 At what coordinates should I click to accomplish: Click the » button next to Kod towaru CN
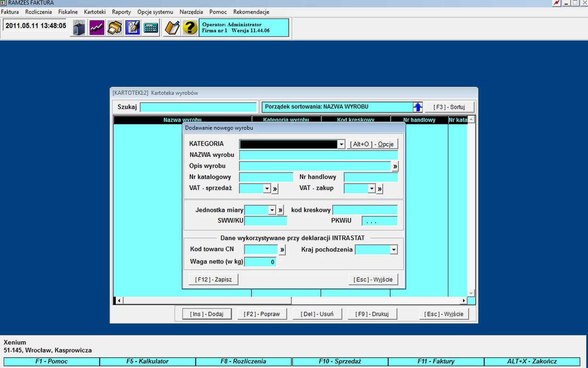282,250
